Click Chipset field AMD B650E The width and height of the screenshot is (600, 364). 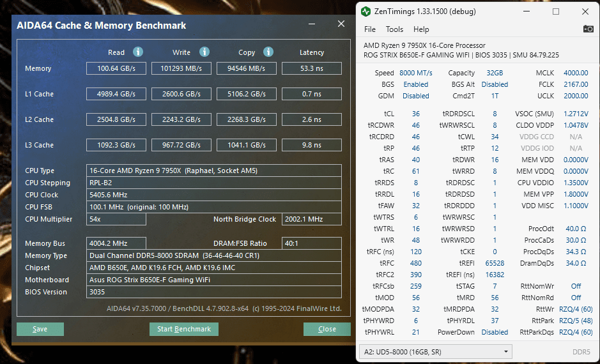pos(214,268)
